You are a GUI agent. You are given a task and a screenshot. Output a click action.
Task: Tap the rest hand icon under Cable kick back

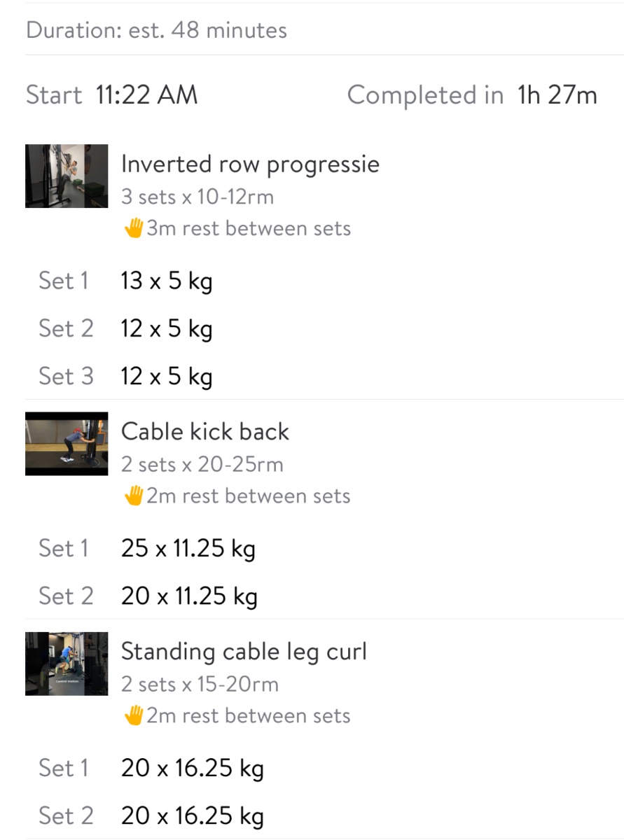tap(133, 496)
